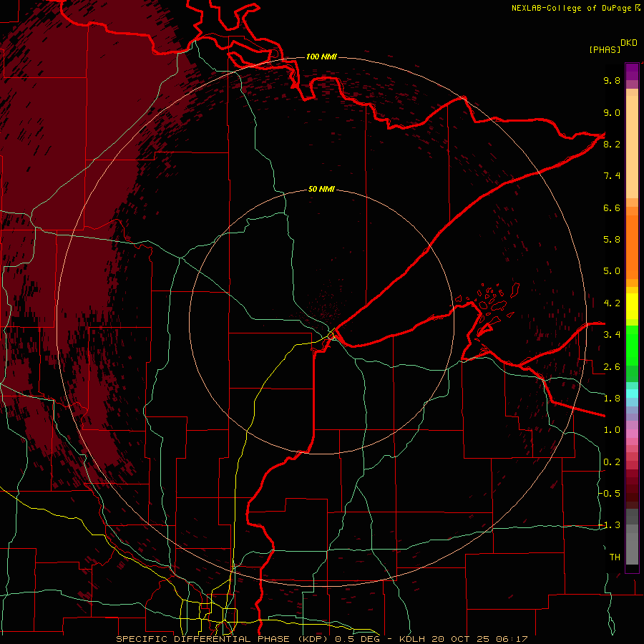Pick the gray TH band on the color scale
Screen dimensions: 644x644
click(x=632, y=548)
